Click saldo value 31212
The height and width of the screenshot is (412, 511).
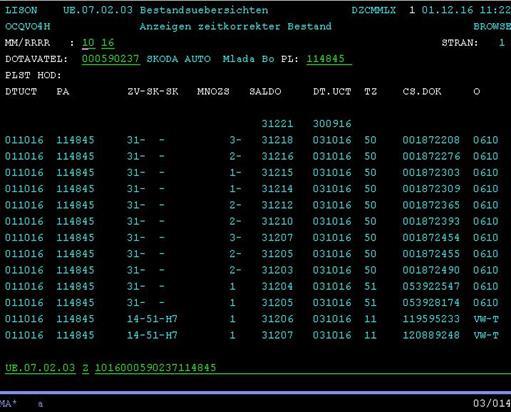pos(277,205)
